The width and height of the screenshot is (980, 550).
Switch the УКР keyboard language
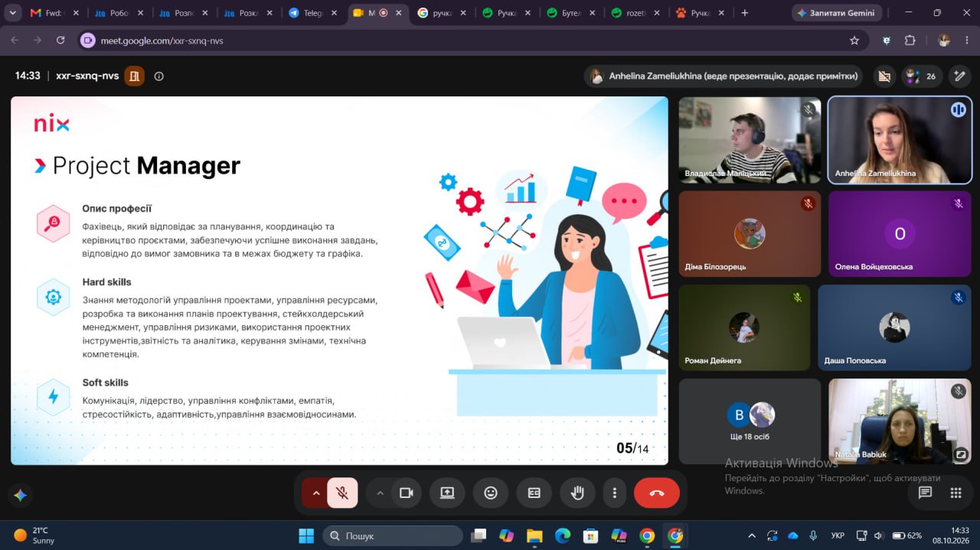point(838,535)
